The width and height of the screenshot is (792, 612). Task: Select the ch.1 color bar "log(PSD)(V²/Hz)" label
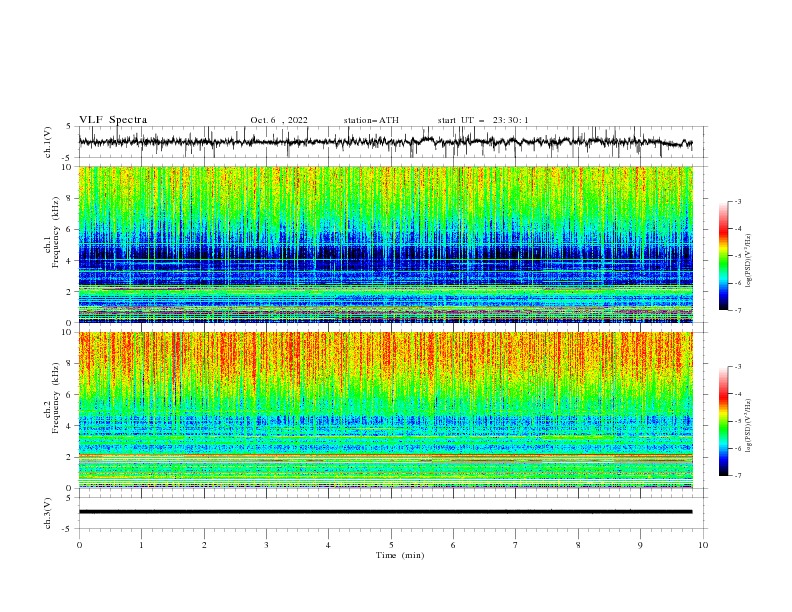click(748, 261)
